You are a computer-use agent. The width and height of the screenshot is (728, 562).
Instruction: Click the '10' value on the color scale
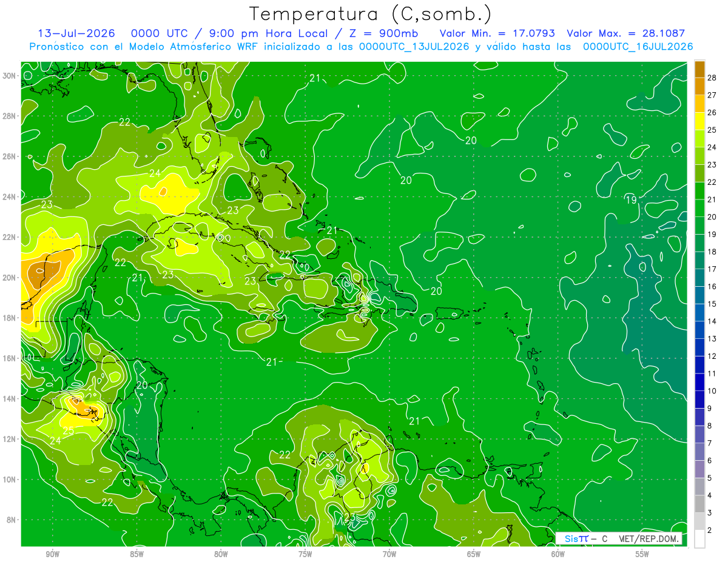(712, 391)
